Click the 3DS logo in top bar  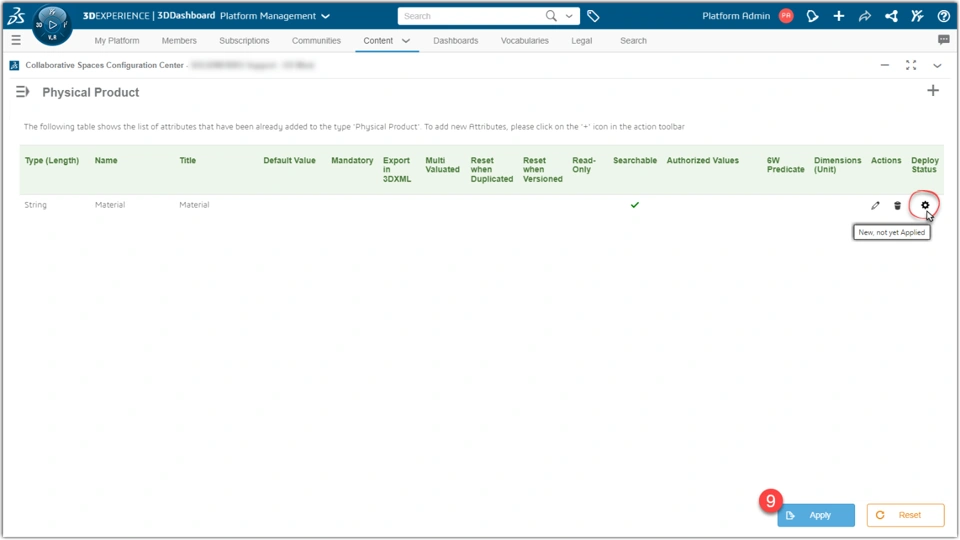16,16
